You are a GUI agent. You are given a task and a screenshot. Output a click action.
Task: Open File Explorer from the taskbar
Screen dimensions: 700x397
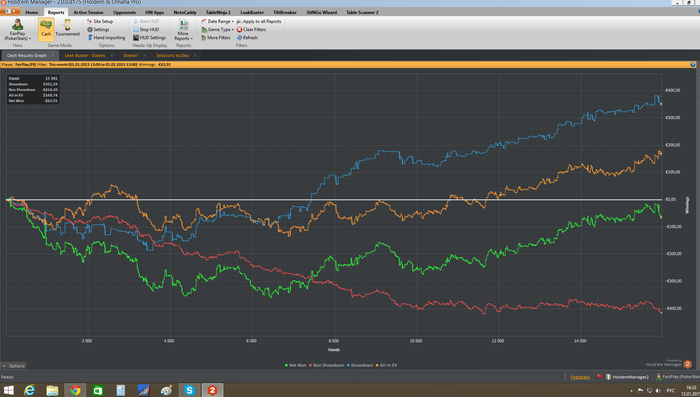point(52,390)
